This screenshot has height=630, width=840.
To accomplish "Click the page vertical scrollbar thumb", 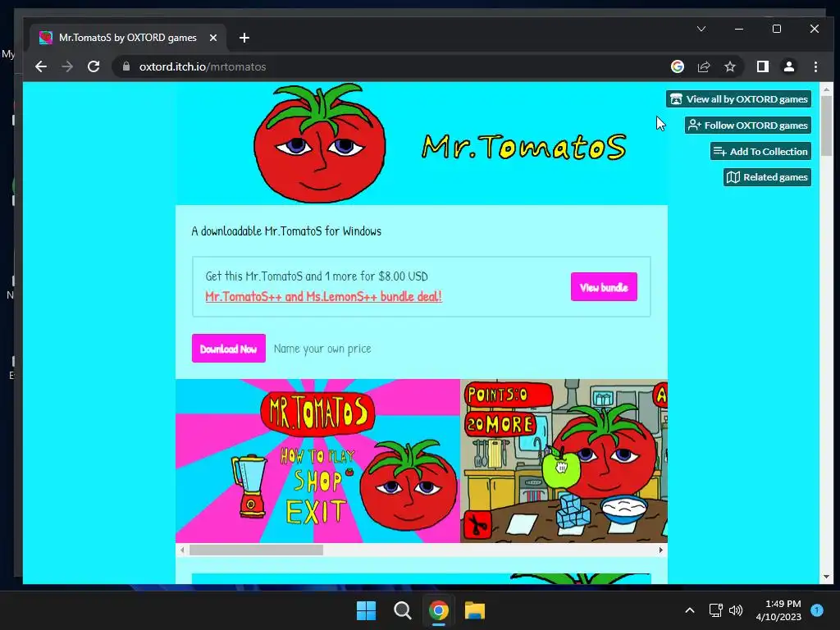I will 826,125.
